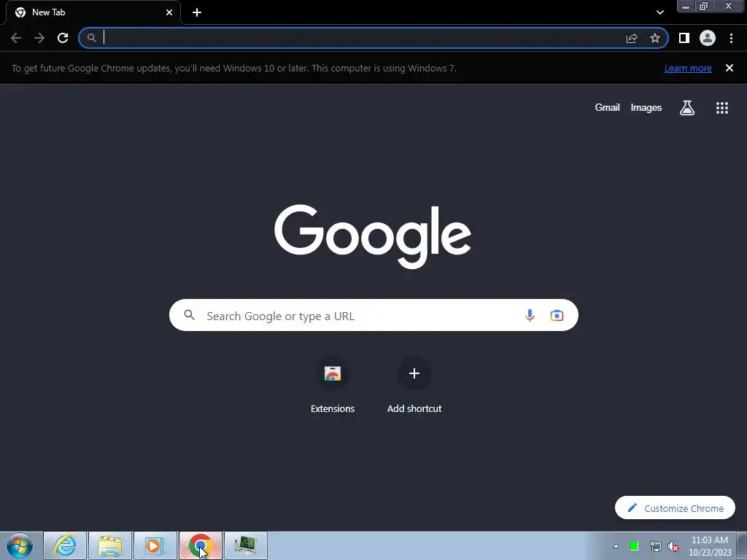
Task: Open the Extensions shortcut tile
Action: (x=333, y=385)
